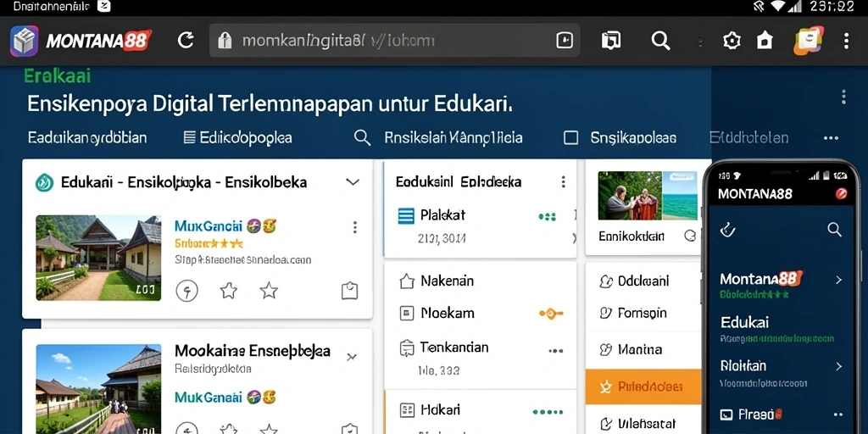Click the Ennikoktiain label

tap(632, 236)
